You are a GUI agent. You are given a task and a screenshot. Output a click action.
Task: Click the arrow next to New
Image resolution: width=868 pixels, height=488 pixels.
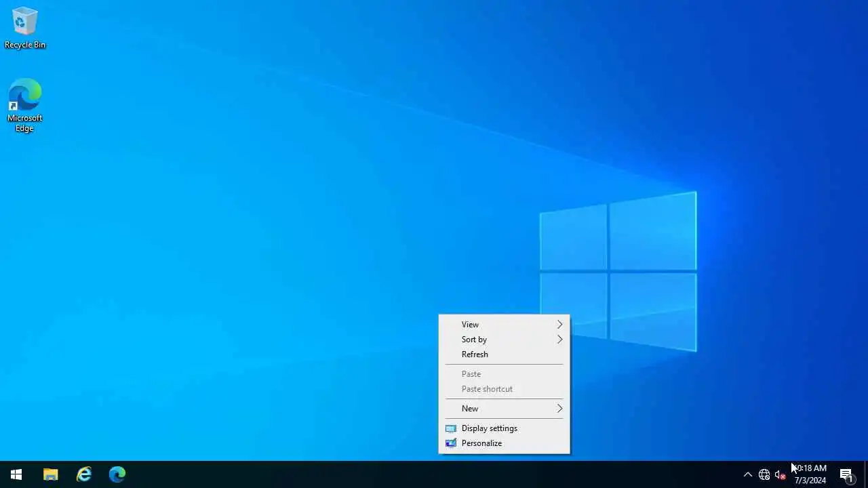[560, 409]
